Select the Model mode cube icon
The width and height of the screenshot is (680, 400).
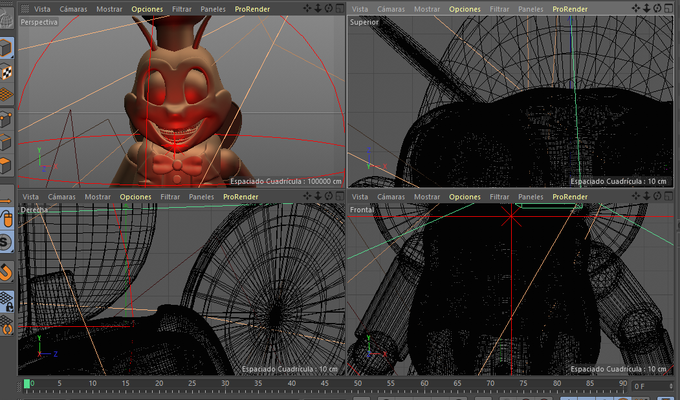tap(6, 48)
